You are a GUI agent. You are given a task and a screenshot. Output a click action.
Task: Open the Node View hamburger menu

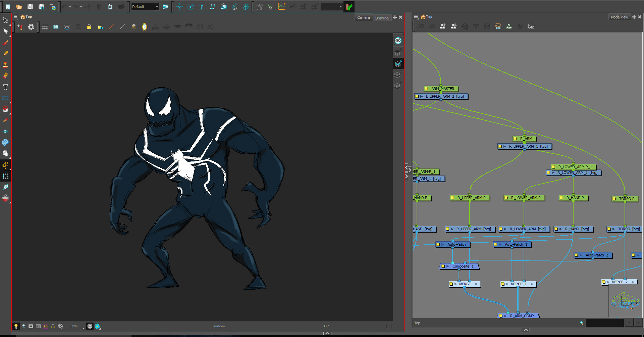tap(416, 17)
